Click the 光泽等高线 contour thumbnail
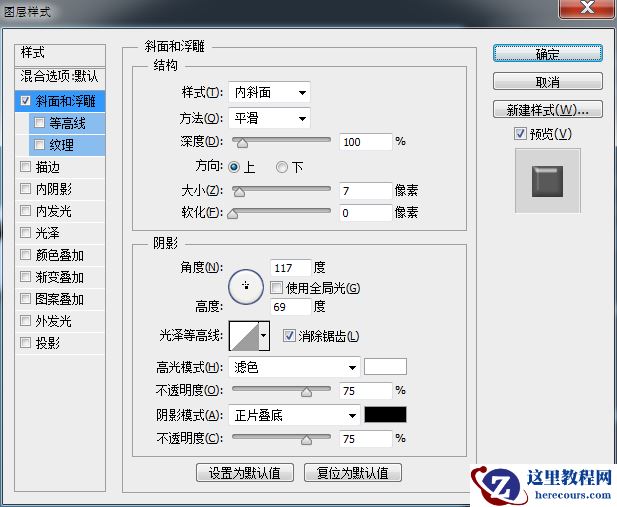The height and width of the screenshot is (507, 617). [x=244, y=336]
